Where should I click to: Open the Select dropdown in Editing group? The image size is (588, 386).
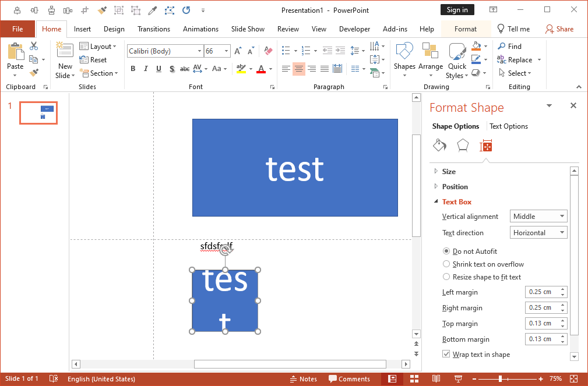point(515,73)
